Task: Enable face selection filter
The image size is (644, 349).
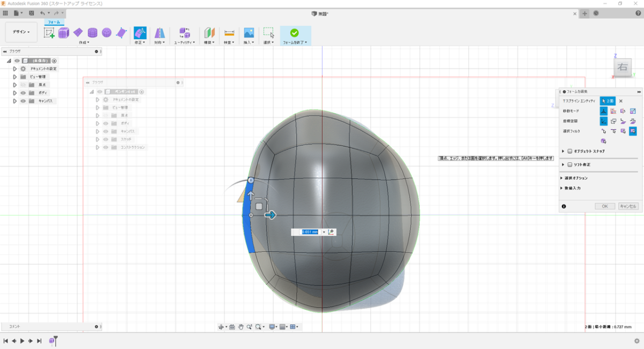Action: point(623,131)
